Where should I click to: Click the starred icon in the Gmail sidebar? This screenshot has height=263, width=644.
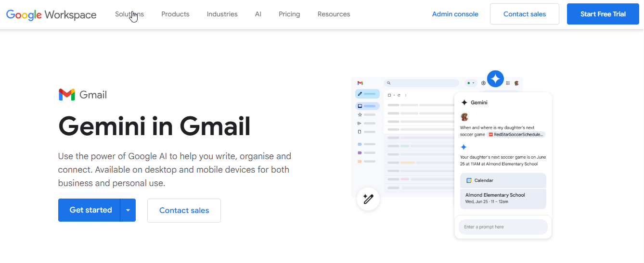(360, 114)
